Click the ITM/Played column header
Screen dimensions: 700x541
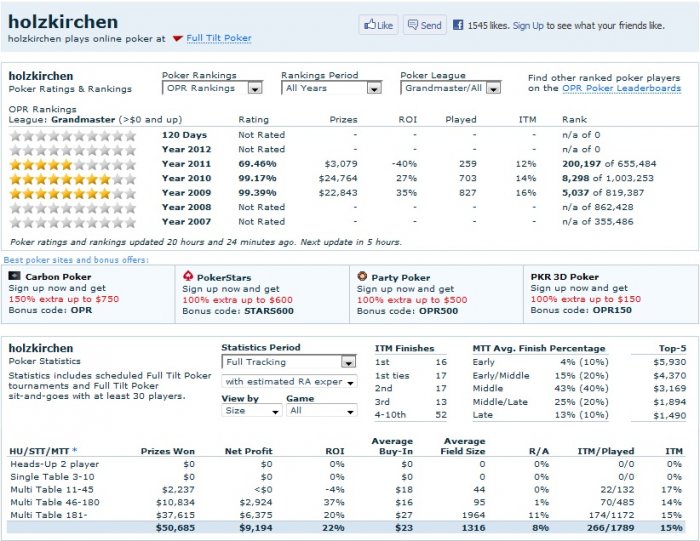click(x=605, y=451)
